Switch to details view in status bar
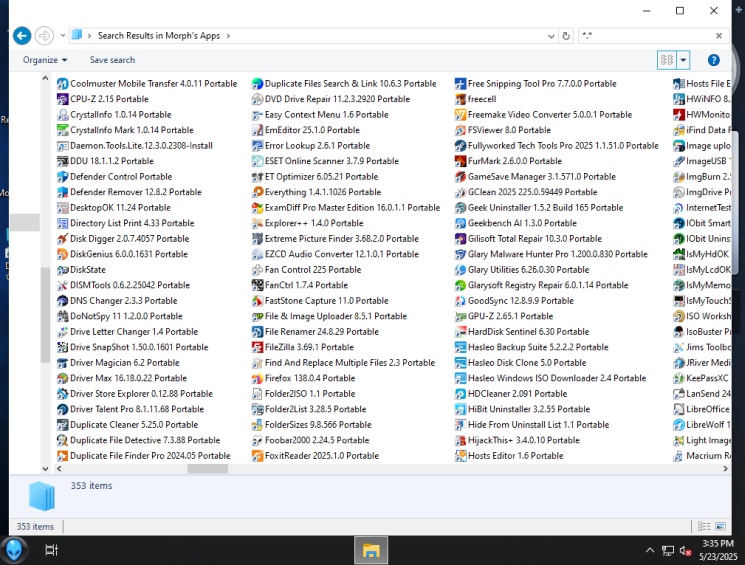Viewport: 745px width, 565px height. click(x=704, y=527)
